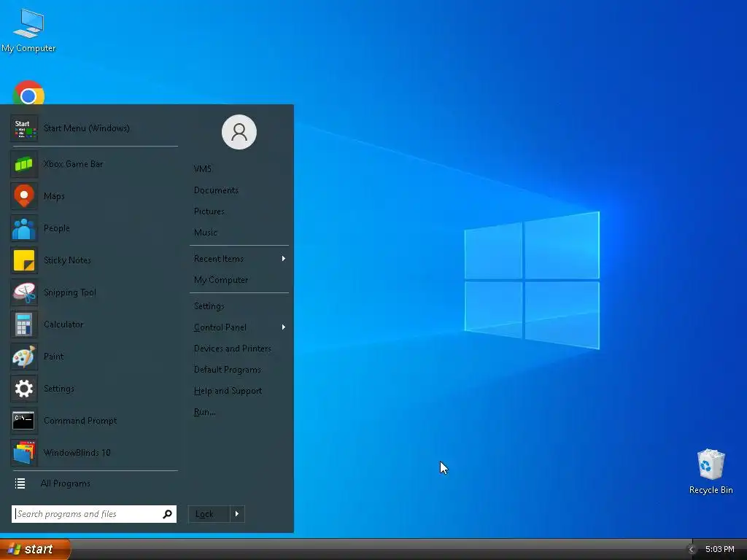Screen dimensions: 747x560
Task: Click the Start Menu (Windows) text label
Action: tap(87, 128)
